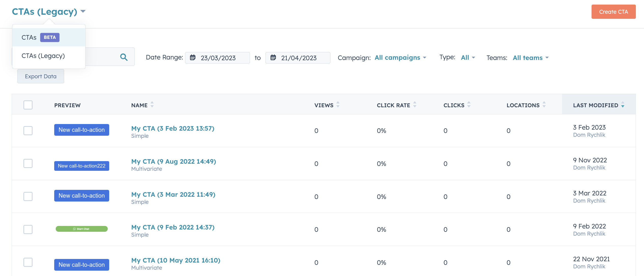644x276 pixels.
Task: Open My CTA (9 Feb 2022 14:37) link
Action: tap(173, 227)
